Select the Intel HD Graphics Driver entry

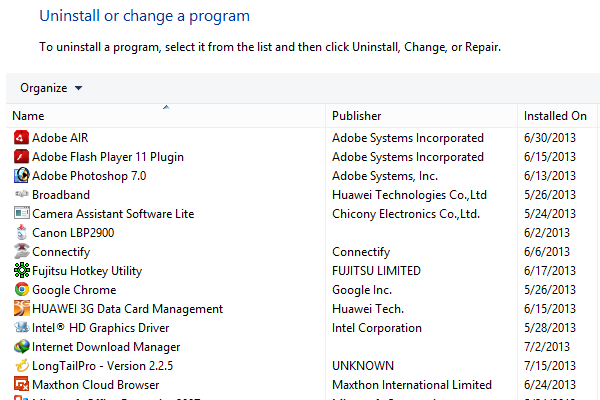pos(101,328)
